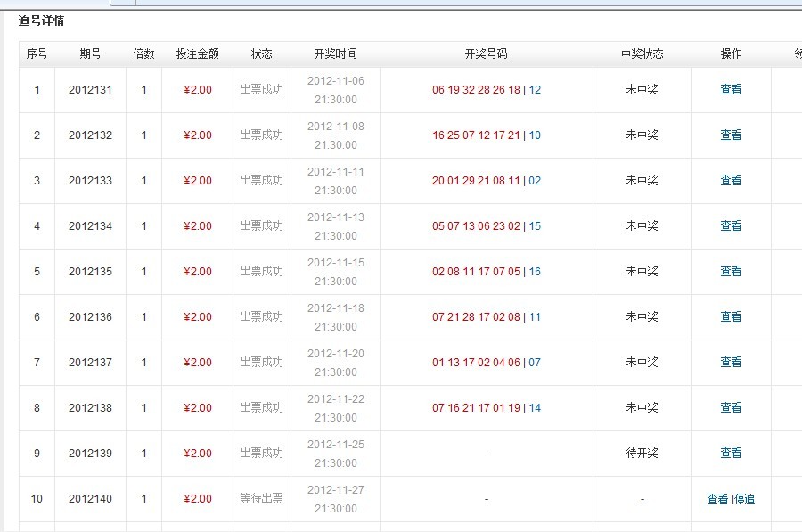Click 查看 link for period 2012131
Viewport: 802px width, 532px height.
coord(731,90)
